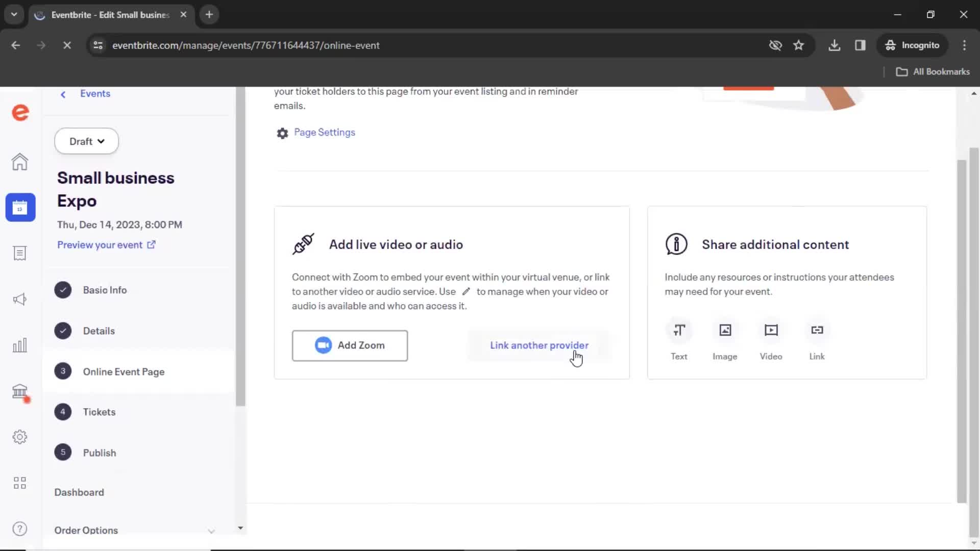Click the sidebar panel scrollbar
Screen dimensions: 980x551
[x=240, y=247]
